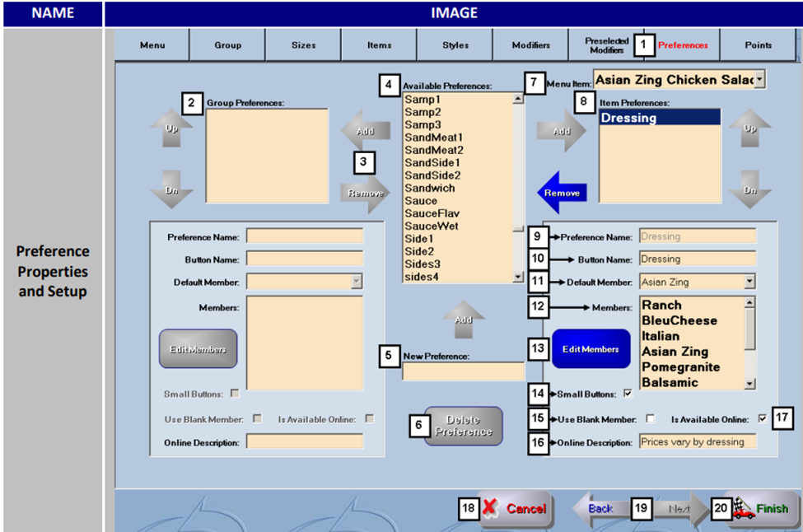
Task: Select BleuCheese in Members list
Action: click(x=693, y=320)
